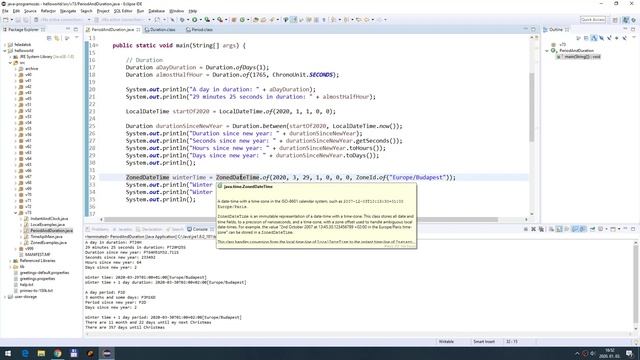Open the New dropdown arrow in the toolbar
Viewport: 640px width, 360px height.
(11, 20)
